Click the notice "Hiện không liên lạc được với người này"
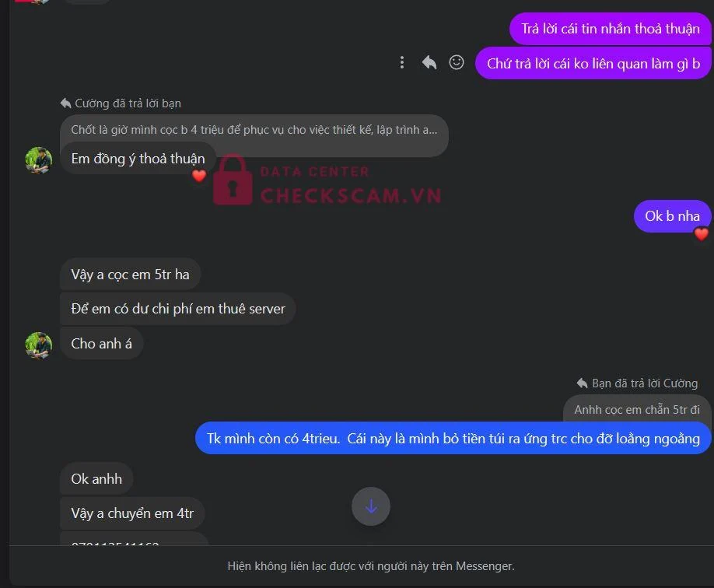The height and width of the screenshot is (588, 714). click(371, 566)
